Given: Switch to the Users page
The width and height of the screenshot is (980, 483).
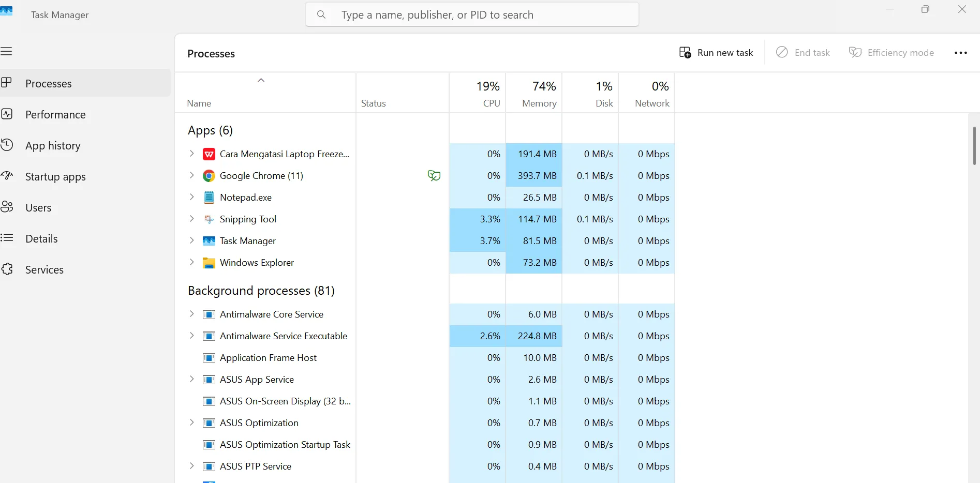Looking at the screenshot, I should coord(85,207).
